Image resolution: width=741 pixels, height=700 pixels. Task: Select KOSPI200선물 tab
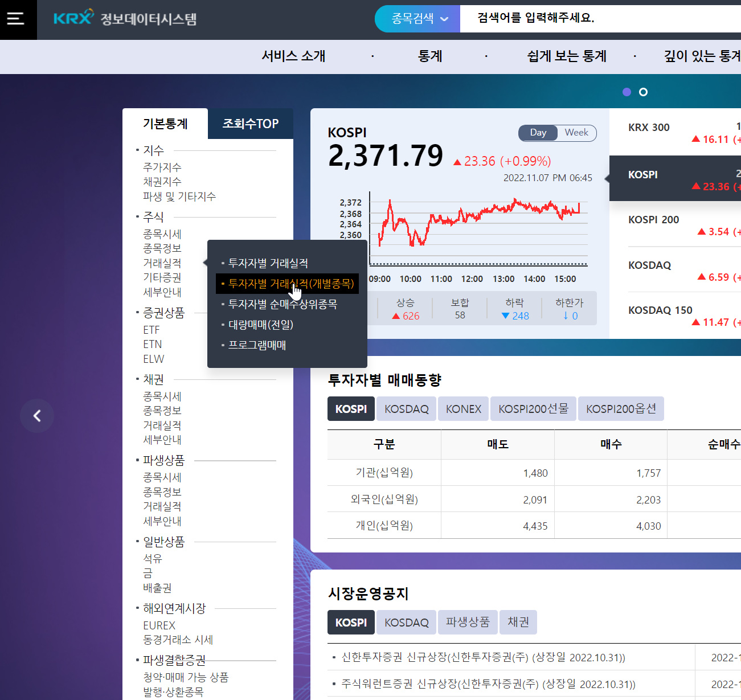(x=533, y=409)
